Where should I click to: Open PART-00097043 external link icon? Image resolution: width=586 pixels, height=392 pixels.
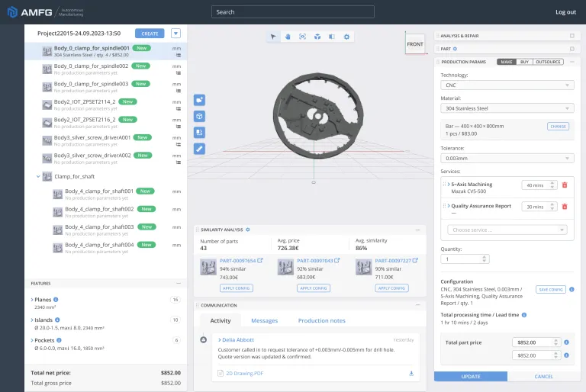tap(337, 261)
